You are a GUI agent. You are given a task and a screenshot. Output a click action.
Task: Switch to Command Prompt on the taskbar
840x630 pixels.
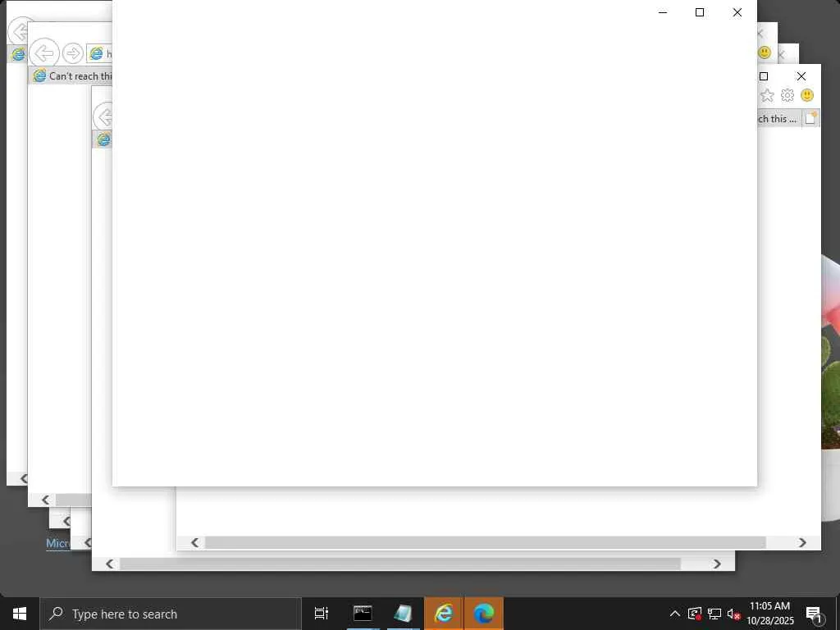[363, 614]
